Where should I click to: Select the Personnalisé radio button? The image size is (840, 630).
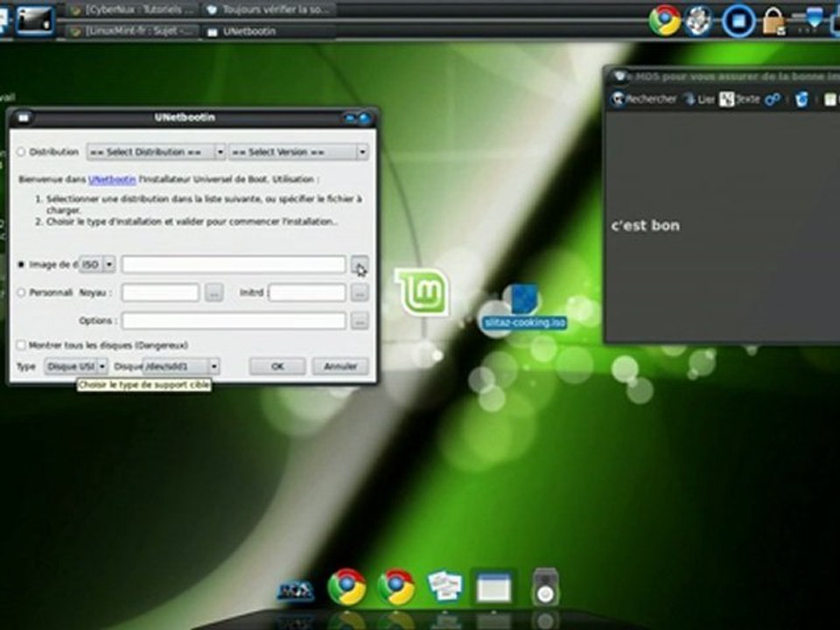coord(21,292)
